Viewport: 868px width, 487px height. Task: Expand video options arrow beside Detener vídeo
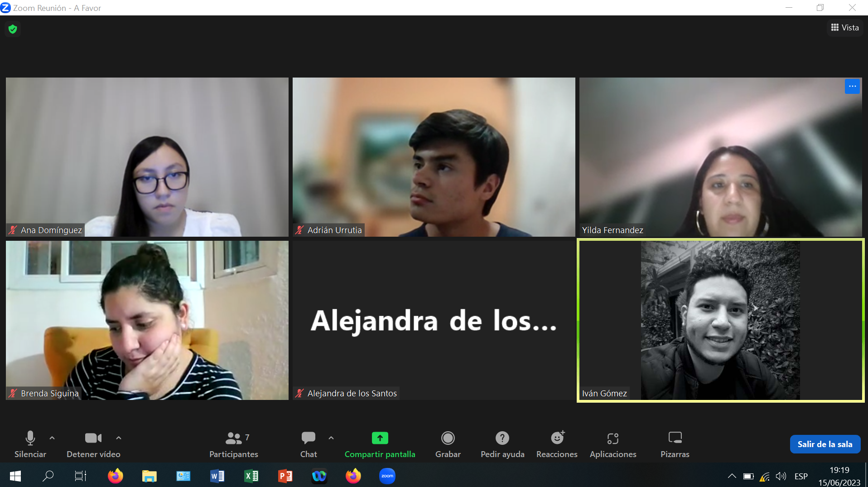coord(119,438)
